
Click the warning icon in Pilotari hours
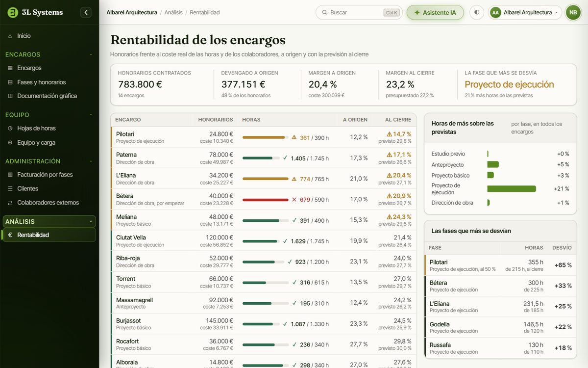click(x=294, y=138)
